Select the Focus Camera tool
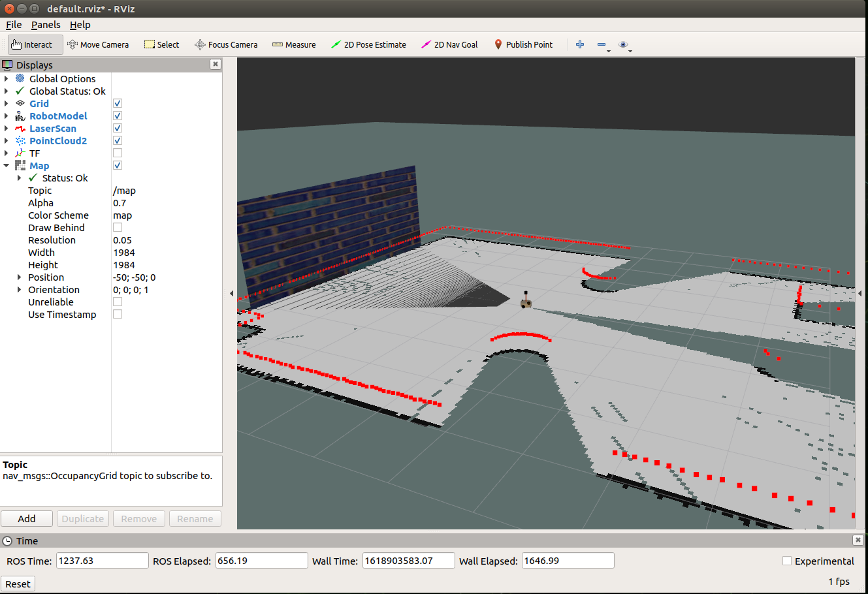The width and height of the screenshot is (868, 594). [x=226, y=44]
